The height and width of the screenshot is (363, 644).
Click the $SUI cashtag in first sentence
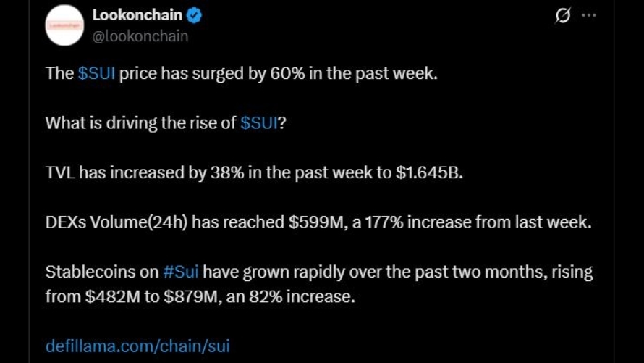96,74
